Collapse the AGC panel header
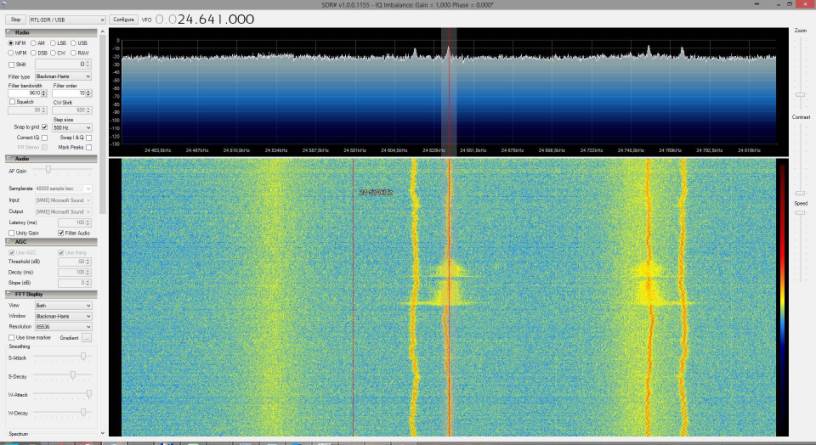 point(51,242)
